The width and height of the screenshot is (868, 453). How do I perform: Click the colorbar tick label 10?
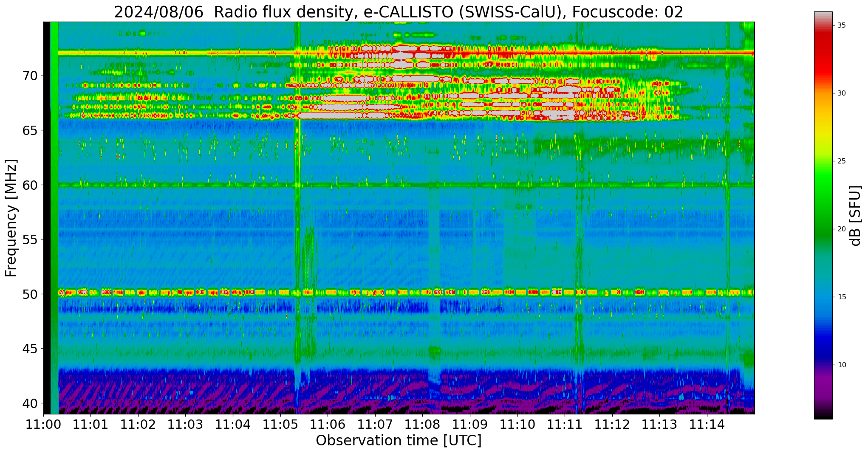841,365
